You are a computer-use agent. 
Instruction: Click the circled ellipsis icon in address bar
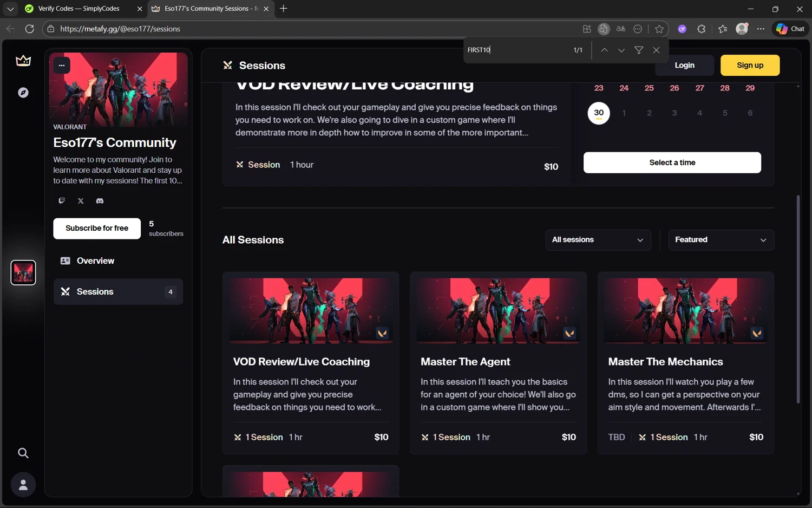pyautogui.click(x=638, y=29)
